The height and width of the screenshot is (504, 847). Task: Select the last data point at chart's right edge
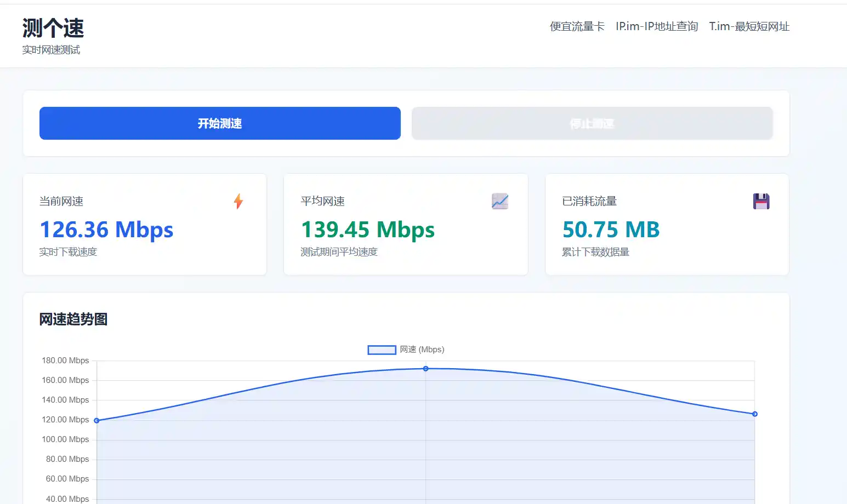755,414
